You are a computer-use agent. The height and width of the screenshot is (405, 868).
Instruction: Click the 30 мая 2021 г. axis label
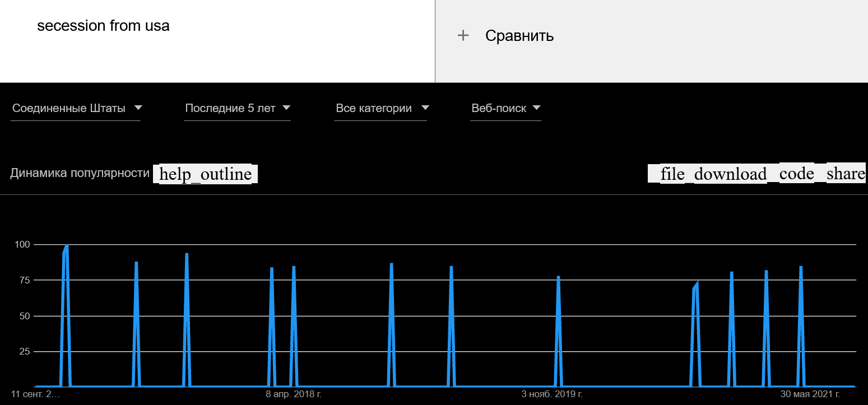click(x=810, y=395)
